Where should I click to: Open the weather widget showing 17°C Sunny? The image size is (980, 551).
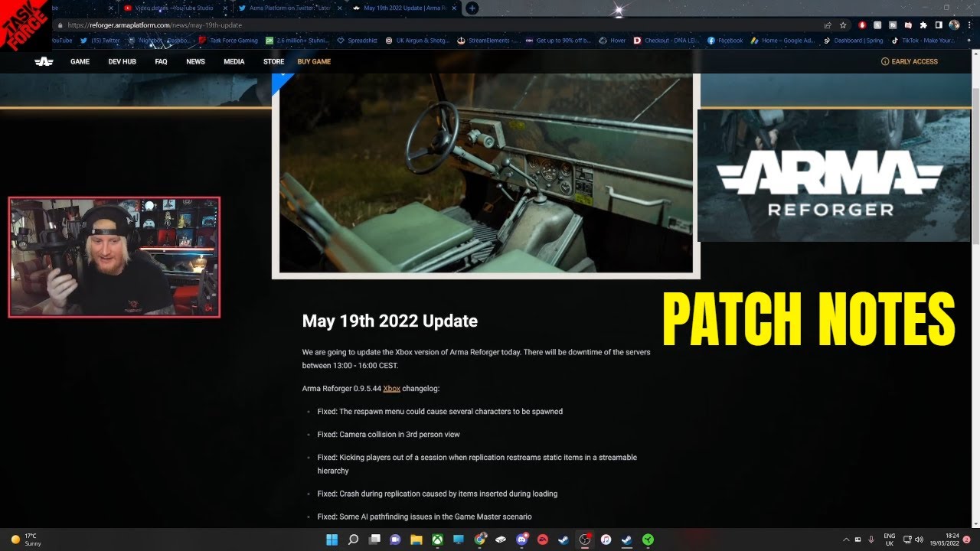[x=27, y=540]
